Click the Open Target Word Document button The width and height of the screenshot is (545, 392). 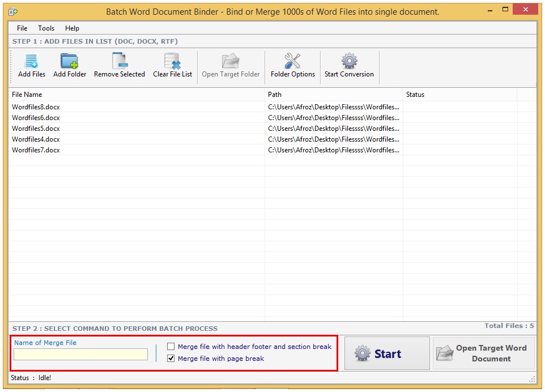[x=483, y=353]
